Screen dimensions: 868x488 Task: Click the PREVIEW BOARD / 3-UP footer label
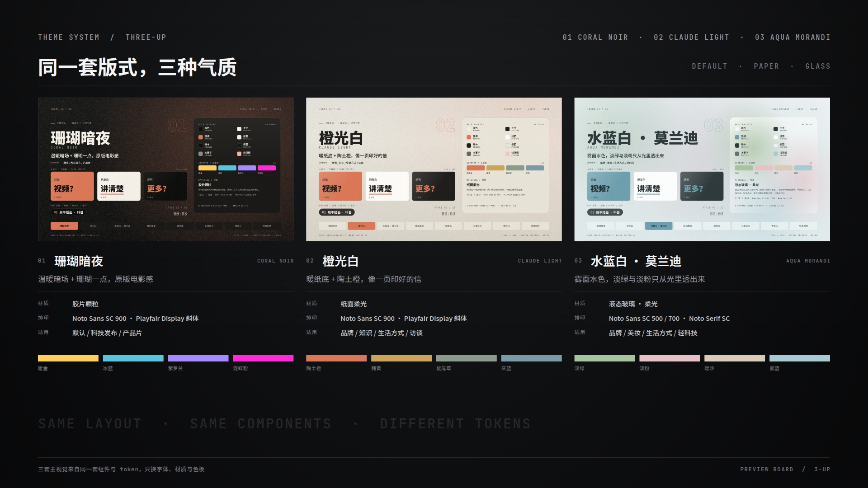coord(785,469)
